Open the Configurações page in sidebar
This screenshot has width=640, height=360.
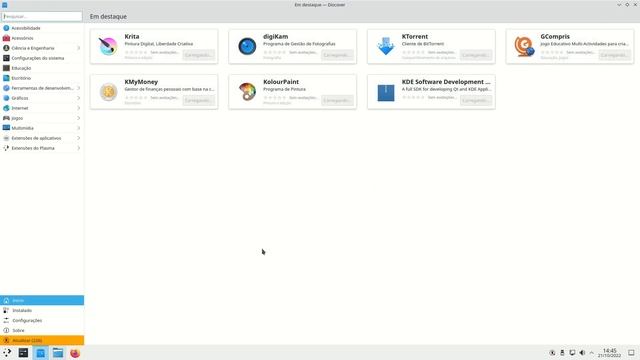click(x=42, y=320)
